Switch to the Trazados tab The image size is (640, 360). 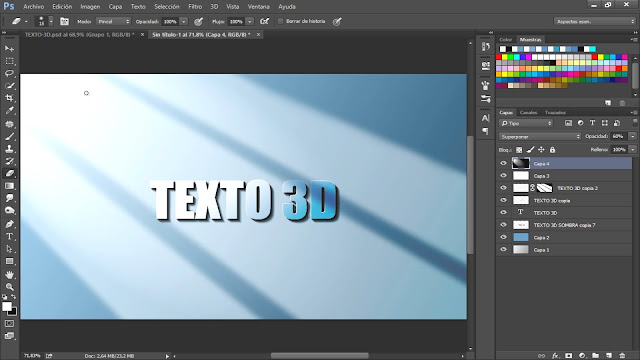tap(555, 112)
